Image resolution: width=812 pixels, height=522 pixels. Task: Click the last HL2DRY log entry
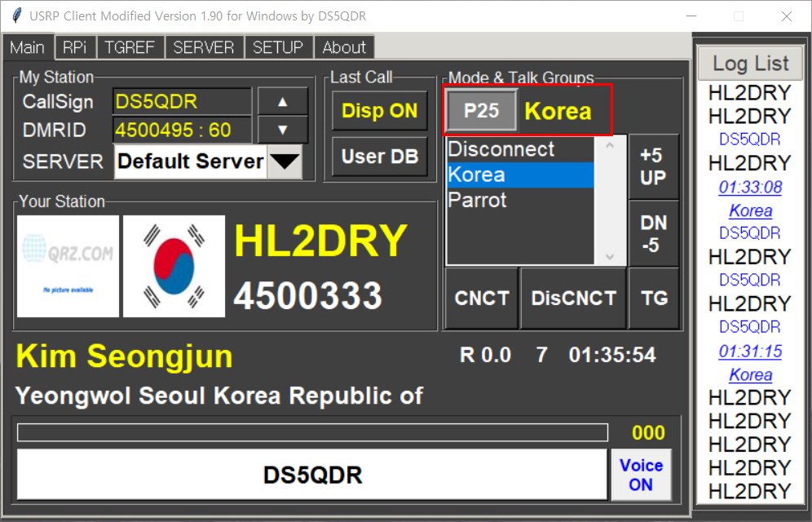[x=750, y=491]
